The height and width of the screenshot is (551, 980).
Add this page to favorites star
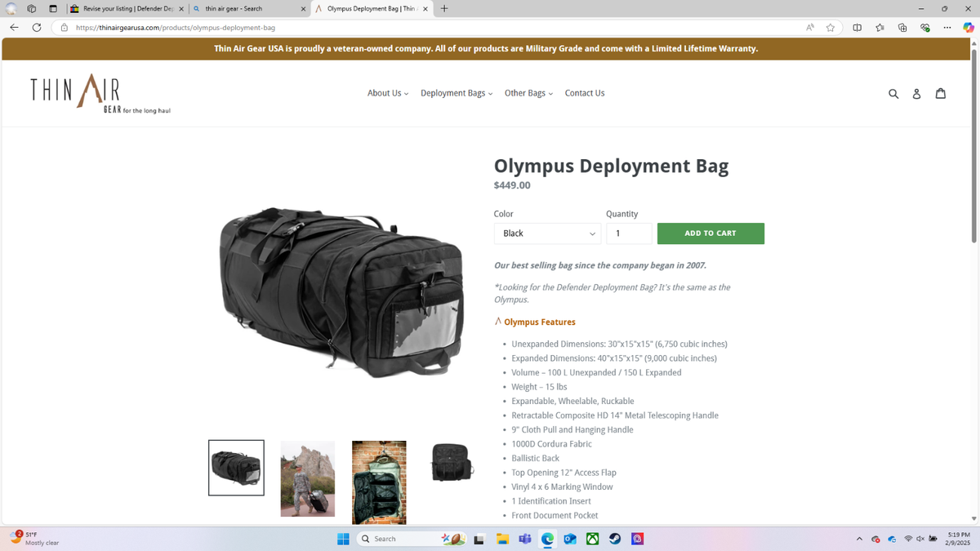click(831, 27)
